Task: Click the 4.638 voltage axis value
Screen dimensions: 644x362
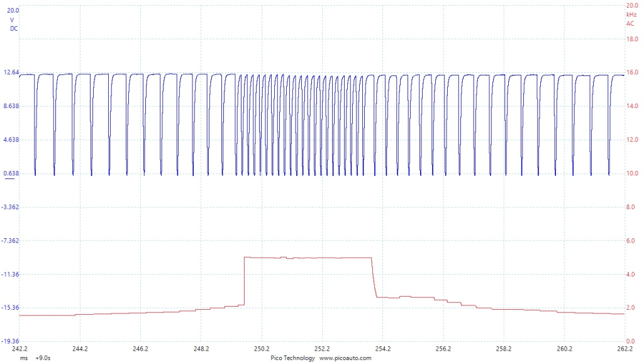Action: (12, 140)
